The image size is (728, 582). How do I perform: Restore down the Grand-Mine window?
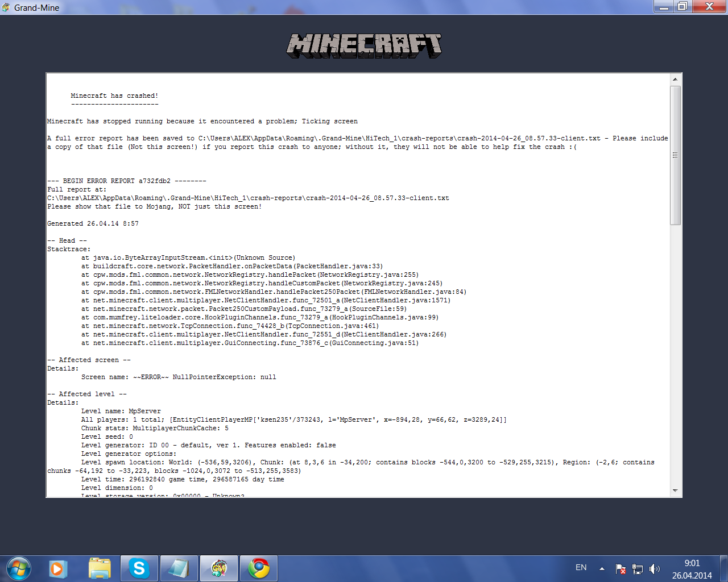[682, 7]
